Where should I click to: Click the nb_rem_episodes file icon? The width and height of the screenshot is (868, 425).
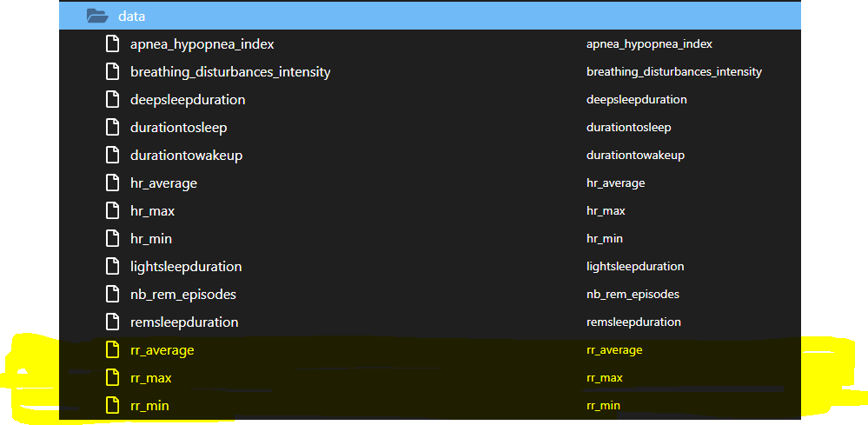pyautogui.click(x=112, y=295)
